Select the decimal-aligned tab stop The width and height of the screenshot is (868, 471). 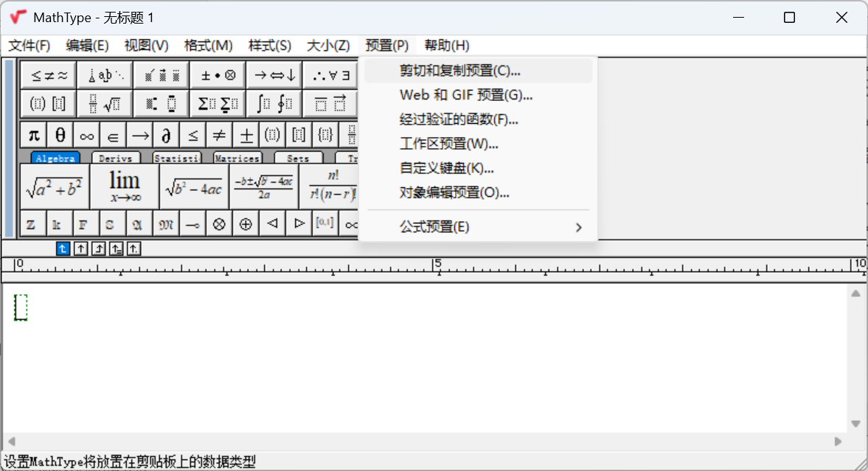tap(134, 249)
